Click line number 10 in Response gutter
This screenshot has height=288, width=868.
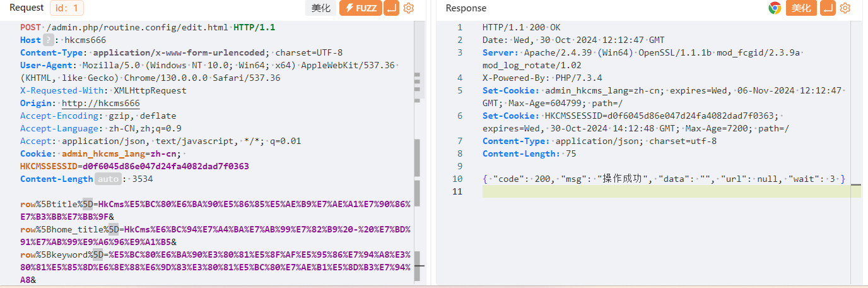[457, 179]
